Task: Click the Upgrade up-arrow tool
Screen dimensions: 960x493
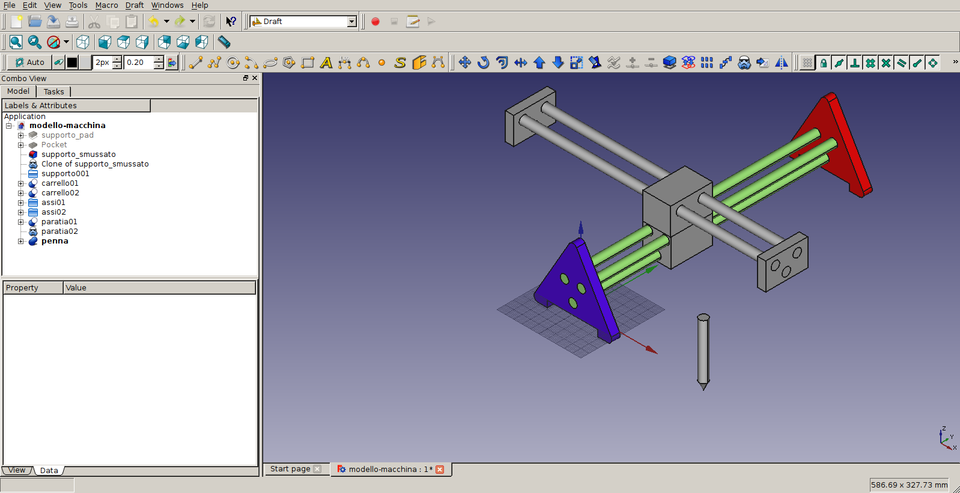Action: click(x=539, y=62)
